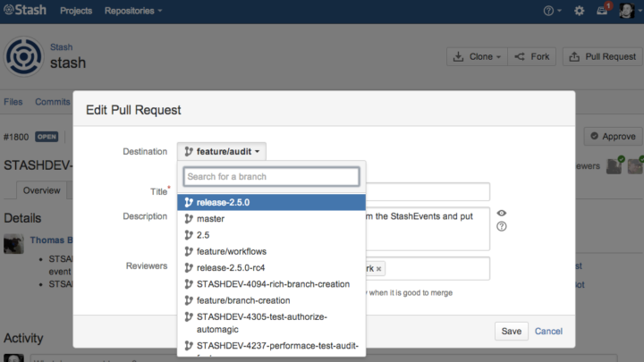Image resolution: width=644 pixels, height=362 pixels.
Task: Focus the Search for a branch field
Action: (x=272, y=176)
